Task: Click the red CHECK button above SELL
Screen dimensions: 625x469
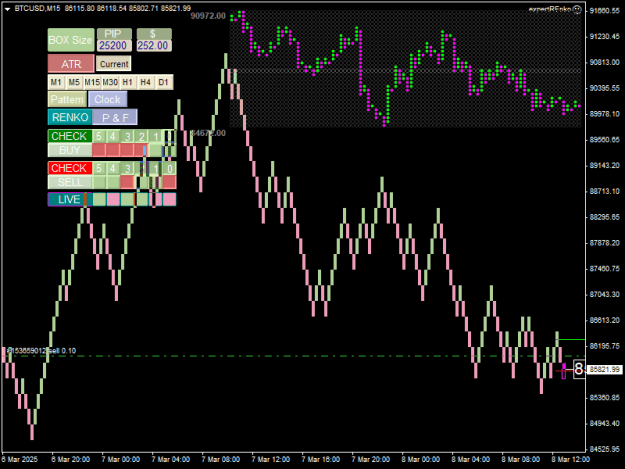Action: (x=69, y=168)
